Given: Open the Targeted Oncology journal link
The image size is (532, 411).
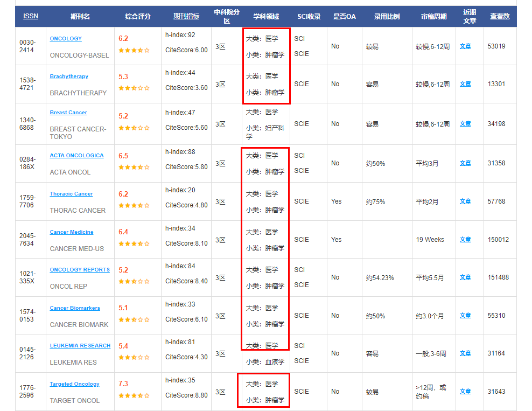Looking at the screenshot, I should coord(74,384).
